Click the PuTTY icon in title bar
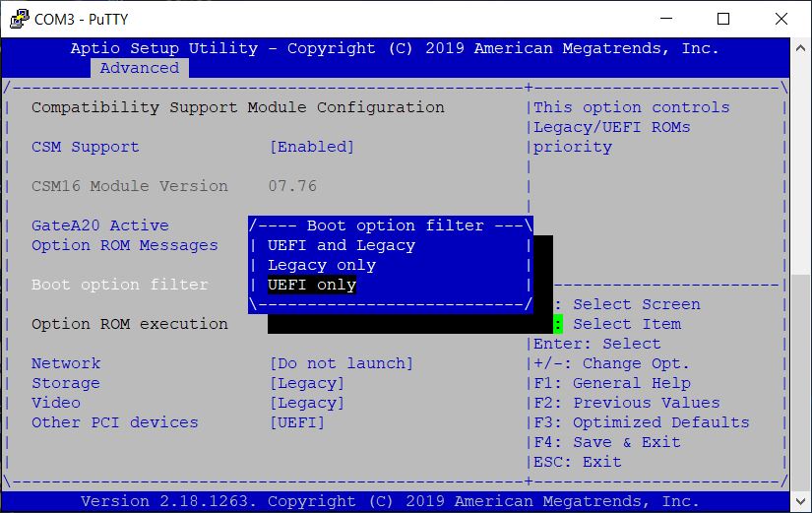812x513 pixels. [x=19, y=19]
